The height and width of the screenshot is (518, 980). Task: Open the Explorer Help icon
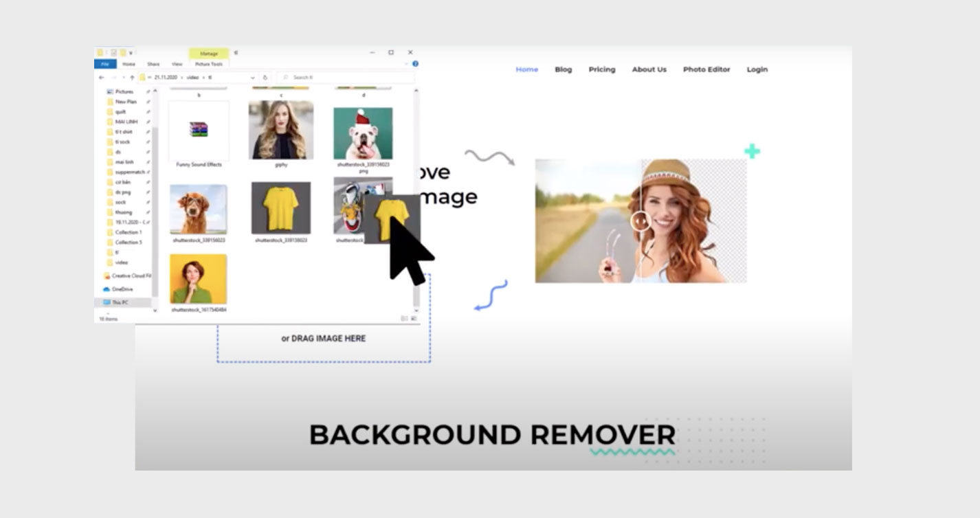click(415, 64)
